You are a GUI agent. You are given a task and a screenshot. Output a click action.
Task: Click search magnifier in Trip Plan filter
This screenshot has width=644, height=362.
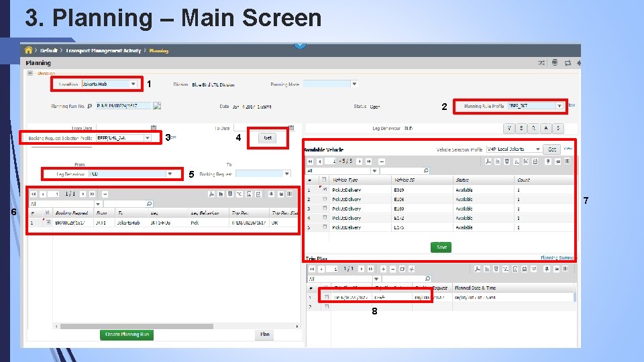427,279
